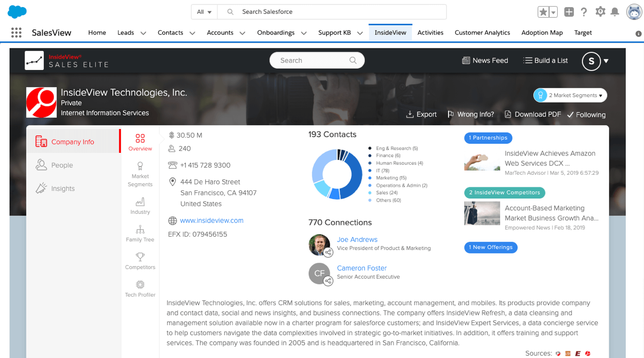Click the company phone number +1 415 728 9300
The image size is (644, 358).
[x=205, y=165]
